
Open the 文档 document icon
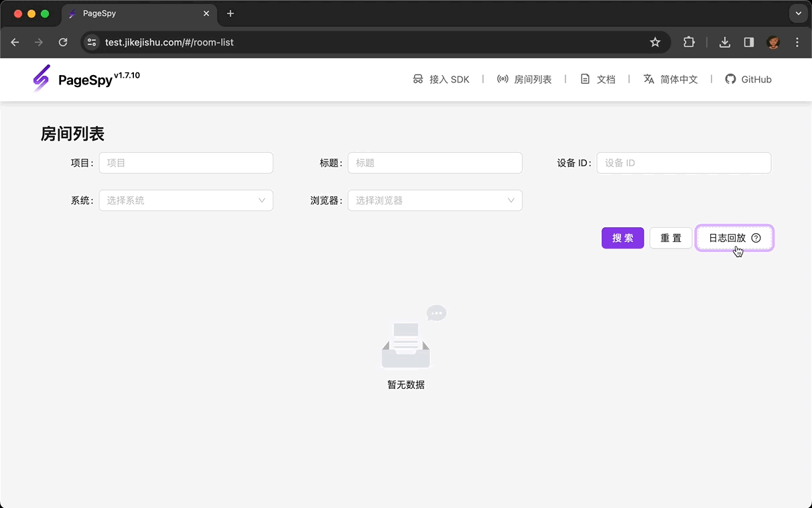(x=585, y=79)
